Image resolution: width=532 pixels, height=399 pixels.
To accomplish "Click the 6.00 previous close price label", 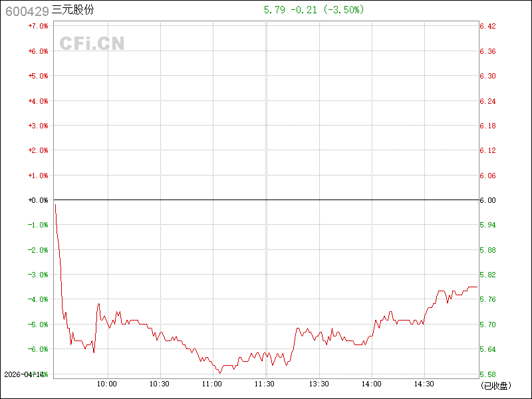I will click(487, 200).
